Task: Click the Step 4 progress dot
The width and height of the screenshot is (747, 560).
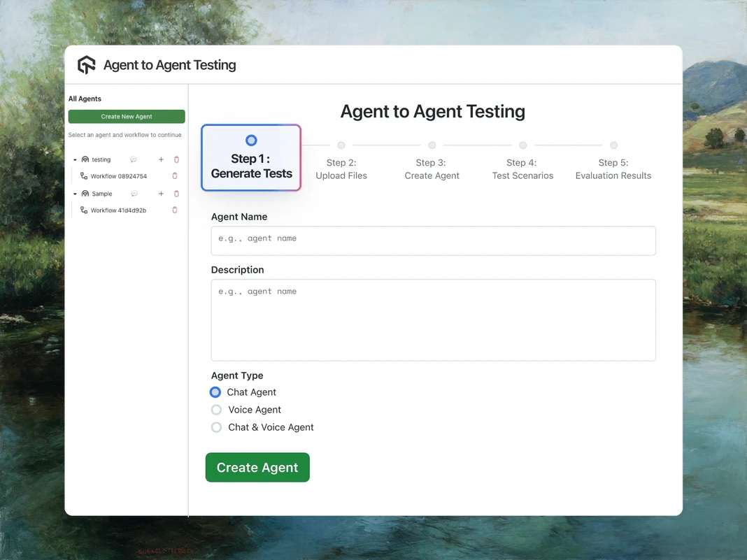Action: click(523, 145)
